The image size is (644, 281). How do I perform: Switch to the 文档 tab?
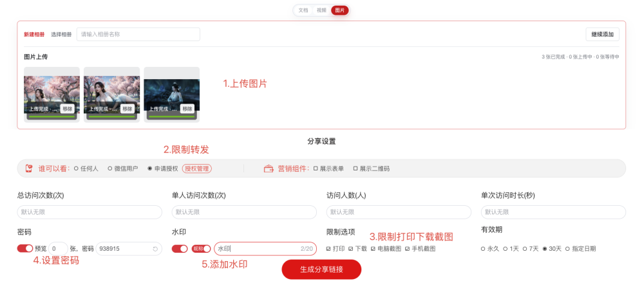click(303, 10)
